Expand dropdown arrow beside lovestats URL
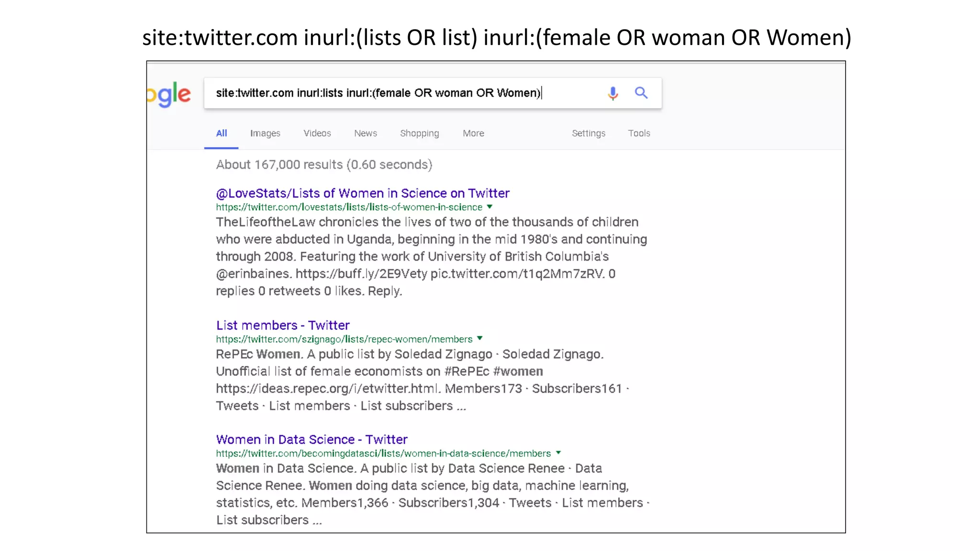This screenshot has height=551, width=980. point(490,207)
